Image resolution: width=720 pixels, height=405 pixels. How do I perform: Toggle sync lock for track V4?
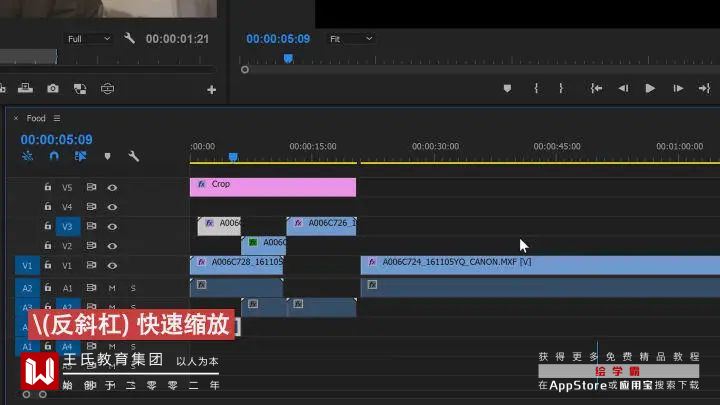click(x=91, y=207)
